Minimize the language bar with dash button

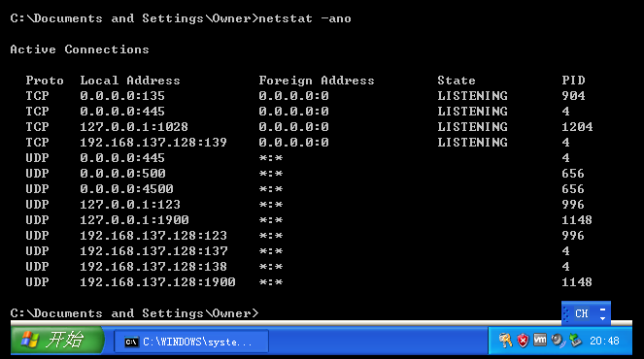[x=602, y=310]
